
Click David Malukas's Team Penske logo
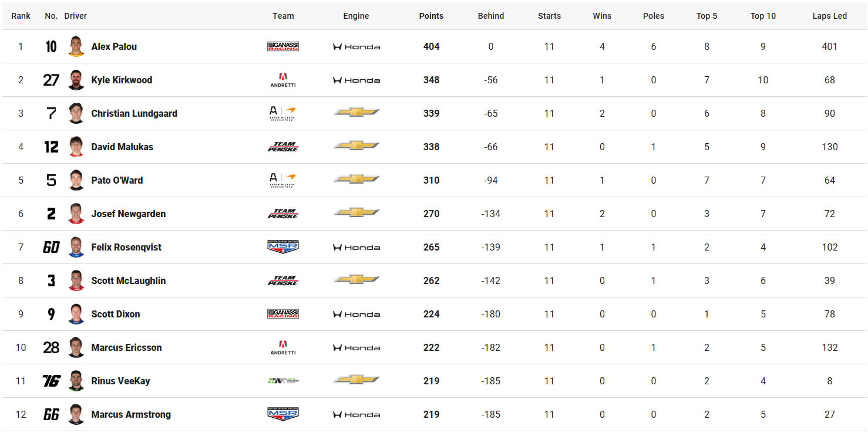283,147
